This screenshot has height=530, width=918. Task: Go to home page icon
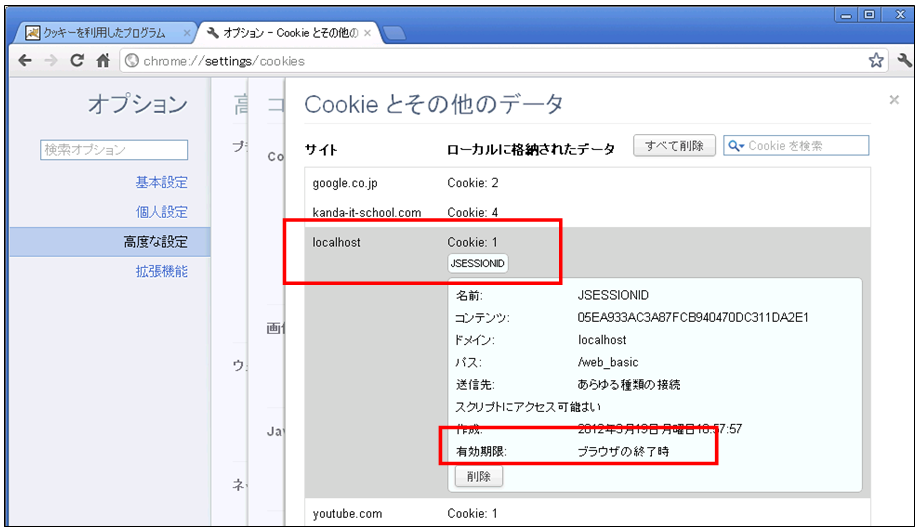point(102,61)
